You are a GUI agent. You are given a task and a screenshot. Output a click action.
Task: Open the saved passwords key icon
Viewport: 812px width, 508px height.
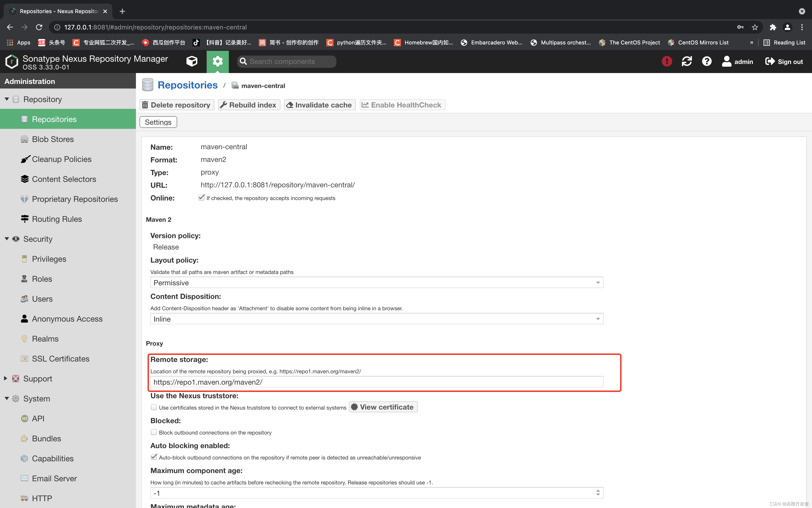[x=740, y=27]
